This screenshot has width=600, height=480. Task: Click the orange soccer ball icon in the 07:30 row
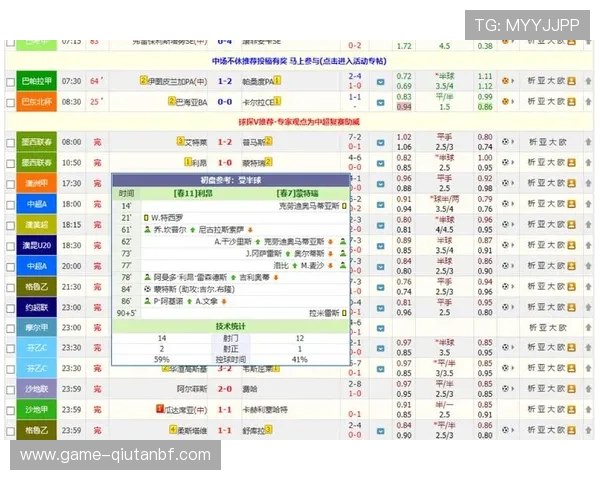[x=505, y=81]
